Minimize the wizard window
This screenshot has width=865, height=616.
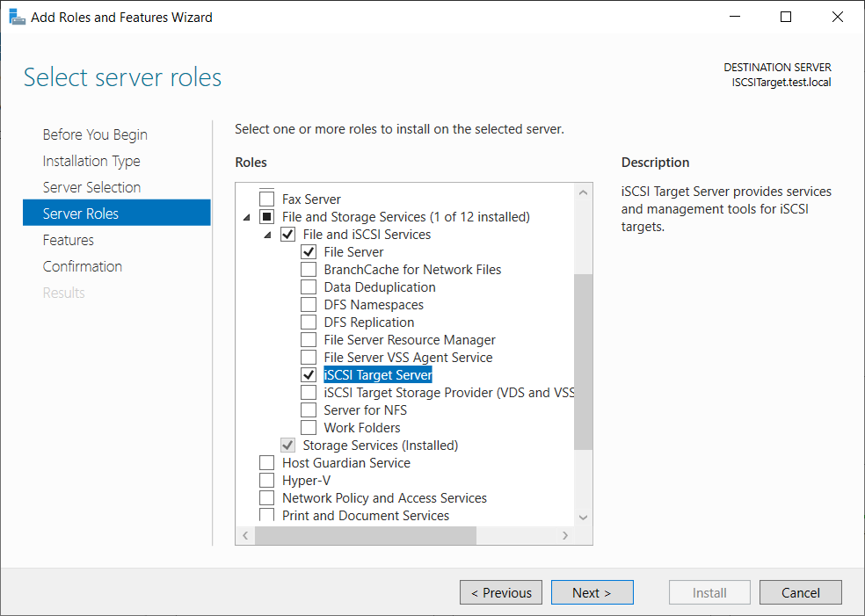pyautogui.click(x=735, y=17)
